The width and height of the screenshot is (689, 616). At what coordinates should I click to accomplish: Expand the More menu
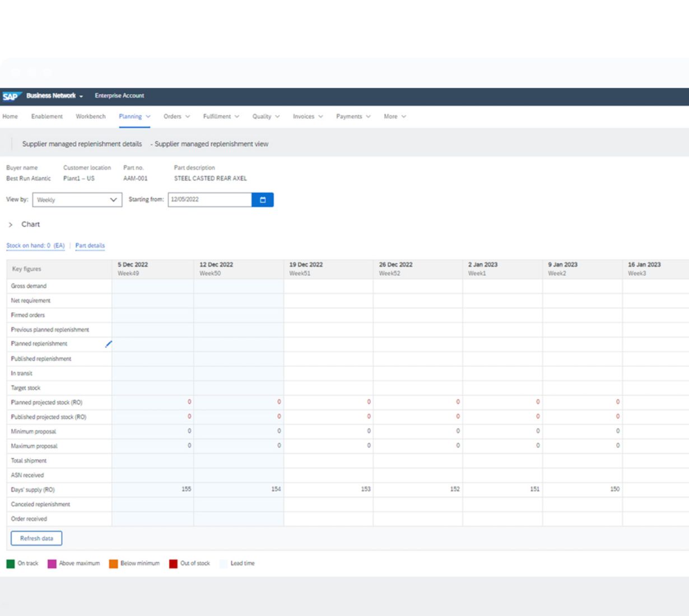pyautogui.click(x=394, y=116)
